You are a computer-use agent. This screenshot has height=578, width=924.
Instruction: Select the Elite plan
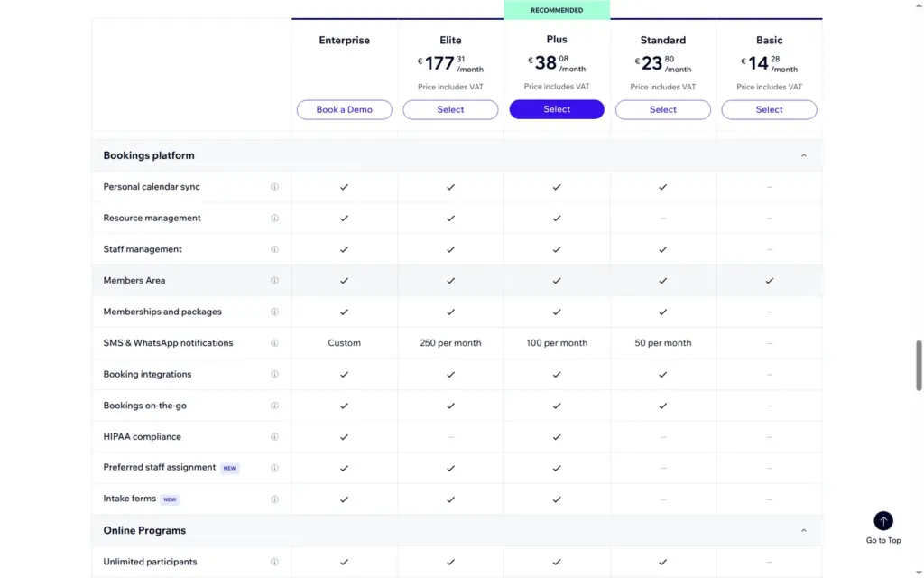[450, 109]
